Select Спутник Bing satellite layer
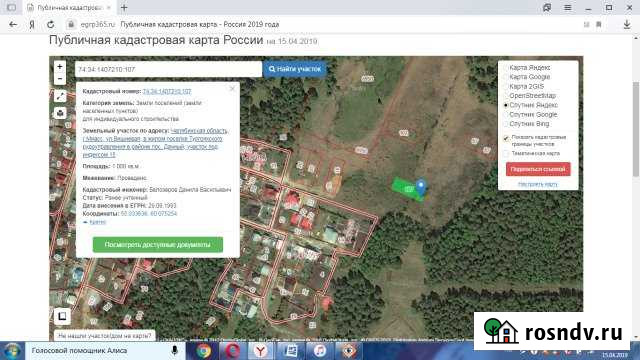 (x=529, y=124)
